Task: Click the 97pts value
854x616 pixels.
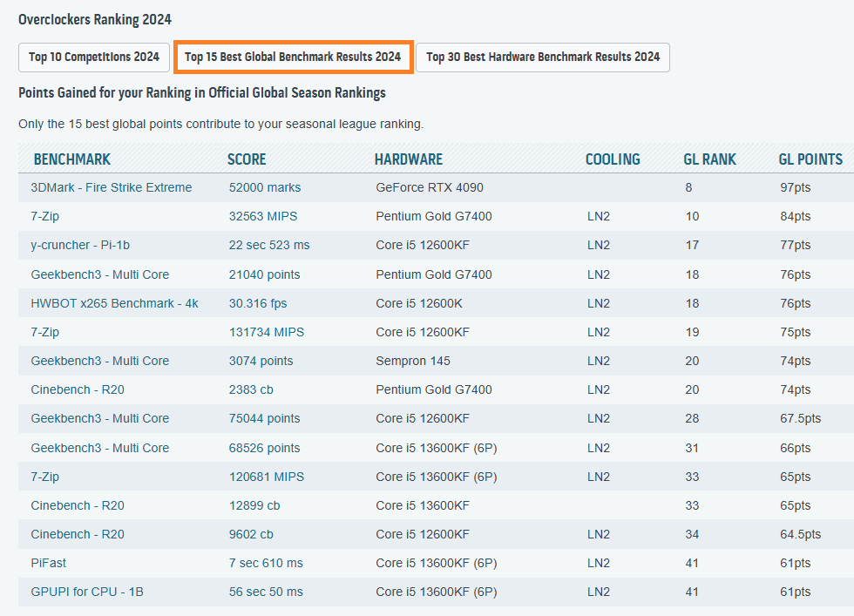Action: point(795,187)
